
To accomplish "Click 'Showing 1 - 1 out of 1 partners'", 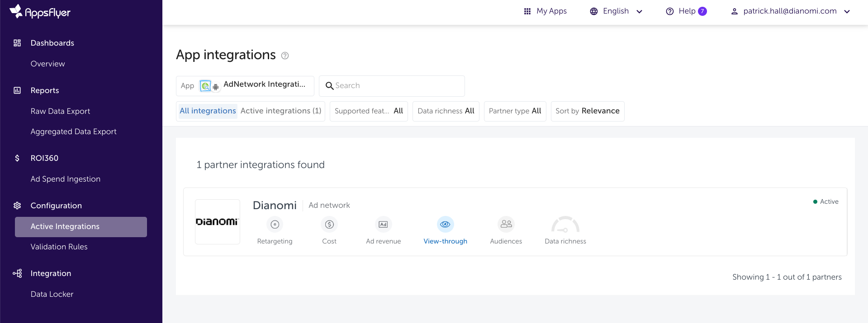I will [787, 277].
